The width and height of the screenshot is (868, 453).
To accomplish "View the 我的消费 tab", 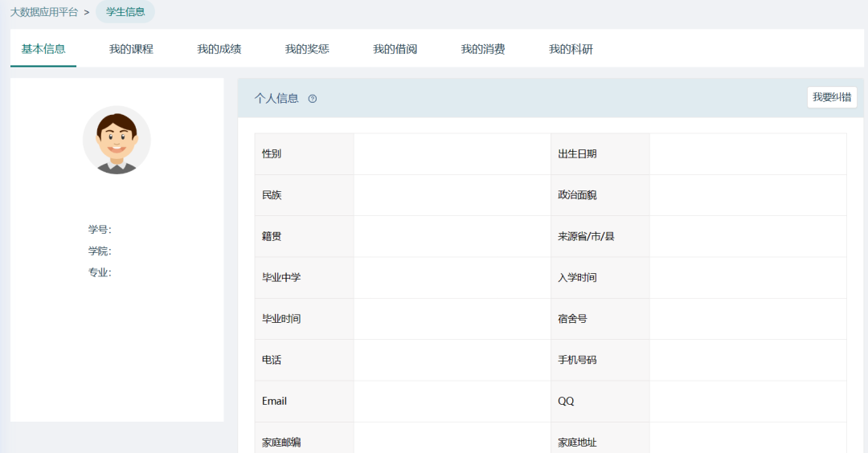I will coord(482,49).
